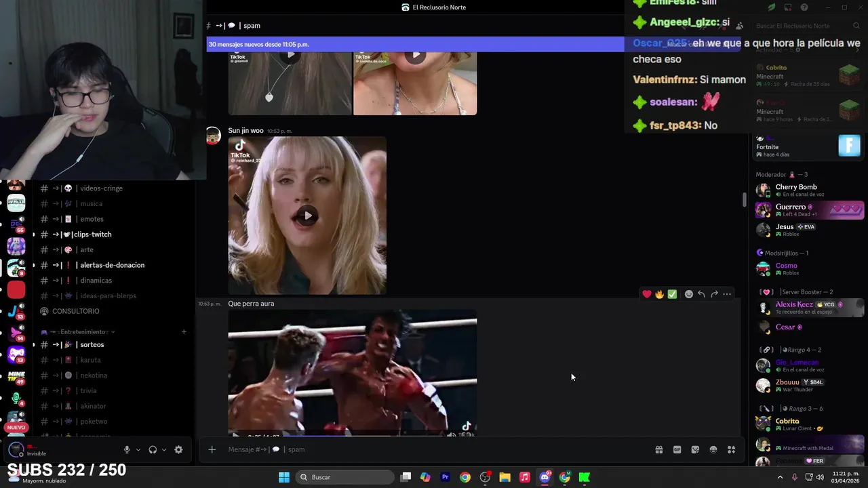Toggle headphones deafen in user panel
Image resolution: width=868 pixels, height=488 pixels.
pos(153,449)
